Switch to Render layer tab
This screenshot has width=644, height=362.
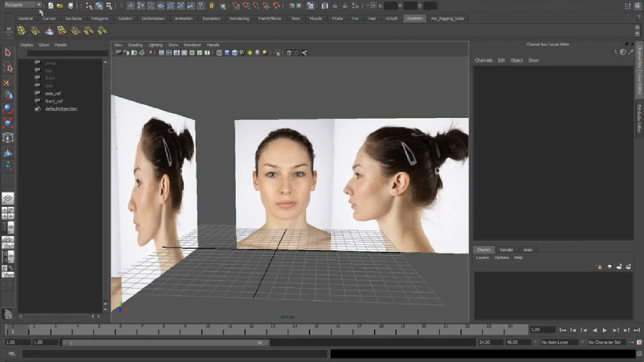point(507,250)
